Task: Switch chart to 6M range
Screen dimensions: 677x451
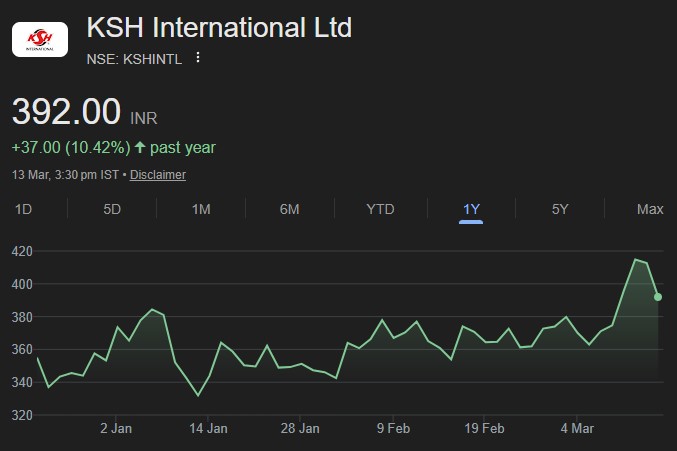Action: coord(289,209)
